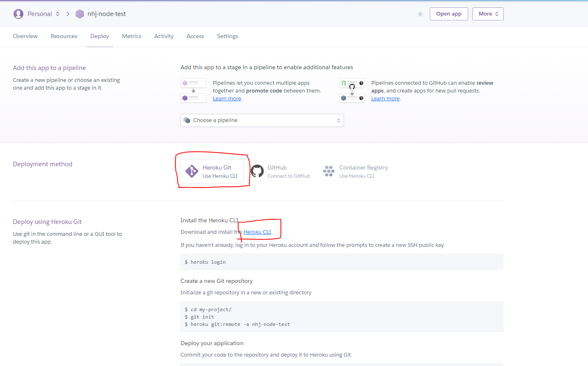Screen dimensions: 588x366
Task: Click 'Initialize a git repository' description text
Action: click(x=246, y=292)
